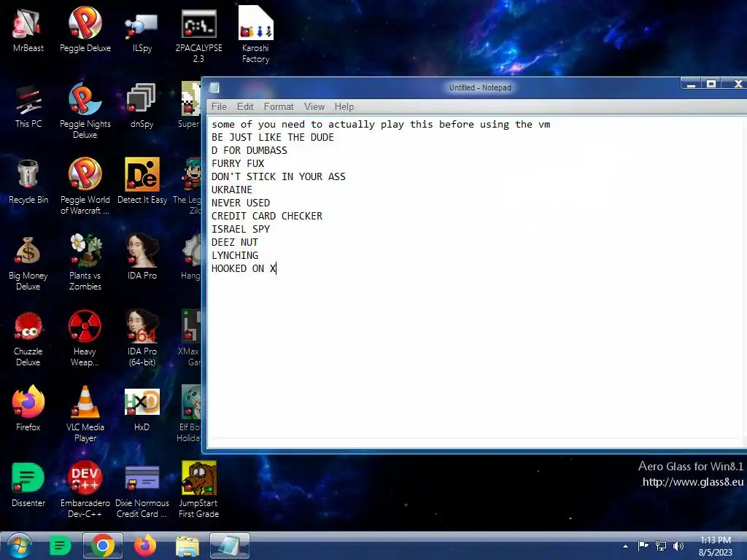Screen dimensions: 747x560
Task: Select the IDA Pro (64-bit) icon
Action: click(x=142, y=338)
